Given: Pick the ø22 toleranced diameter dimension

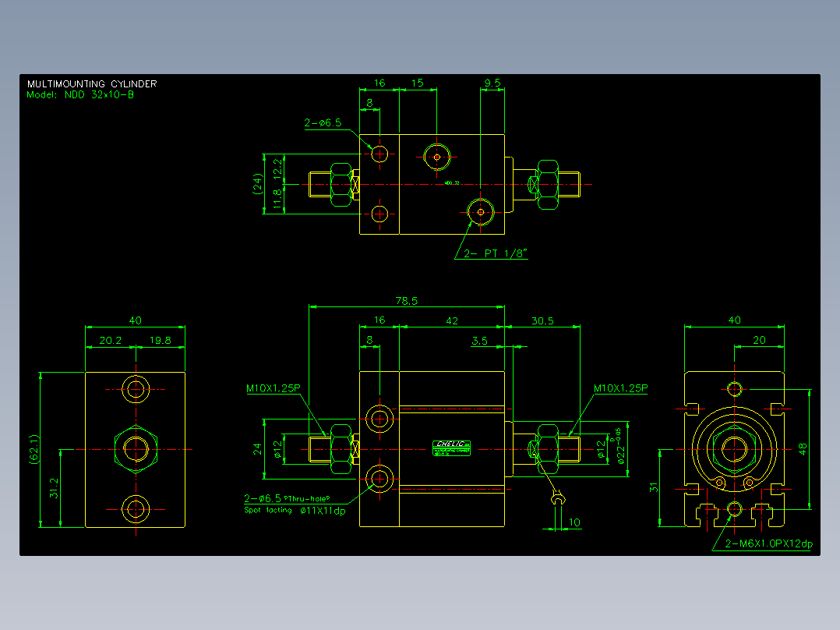Looking at the screenshot, I should coord(620,445).
